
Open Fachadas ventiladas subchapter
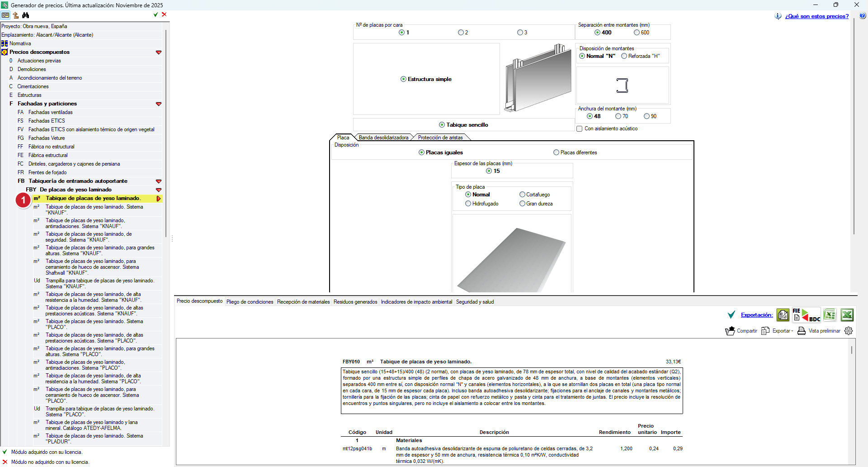(50, 112)
